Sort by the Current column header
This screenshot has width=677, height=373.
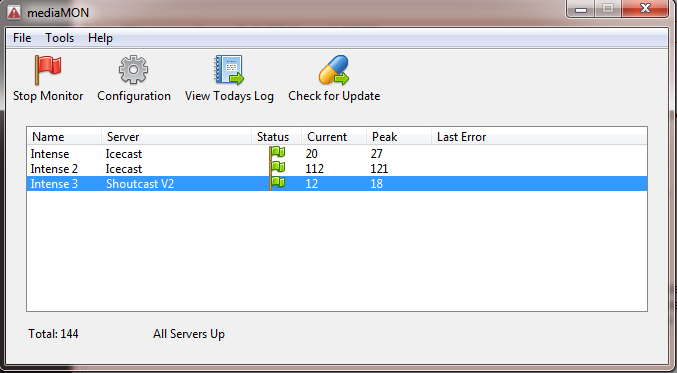(x=334, y=137)
